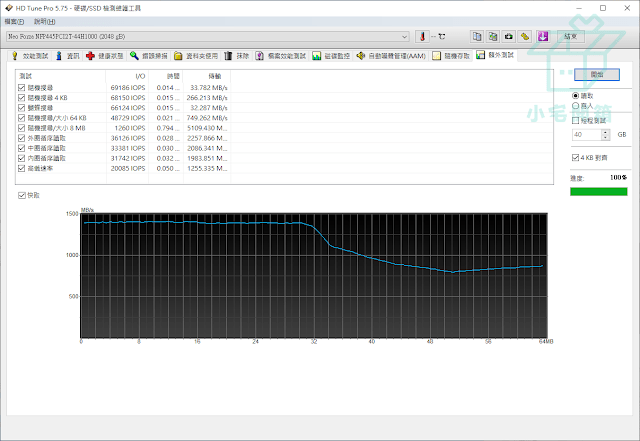Click the 33381 IOPS cell

click(128, 148)
